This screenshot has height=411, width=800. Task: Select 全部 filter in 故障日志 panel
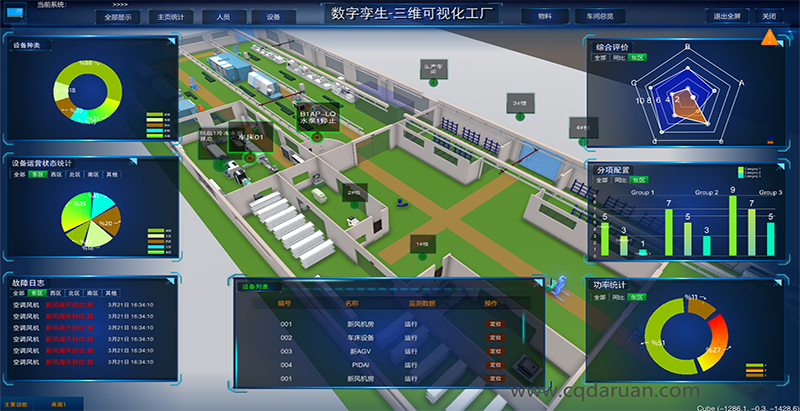[19, 293]
